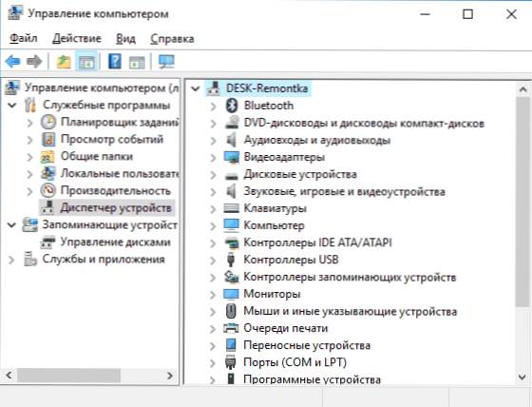Select Управление дисками in the tree
This screenshot has height=407, width=532.
click(x=115, y=242)
